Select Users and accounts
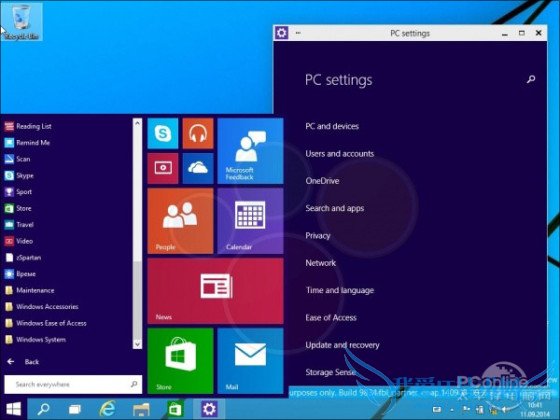The width and height of the screenshot is (560, 420). [x=340, y=154]
